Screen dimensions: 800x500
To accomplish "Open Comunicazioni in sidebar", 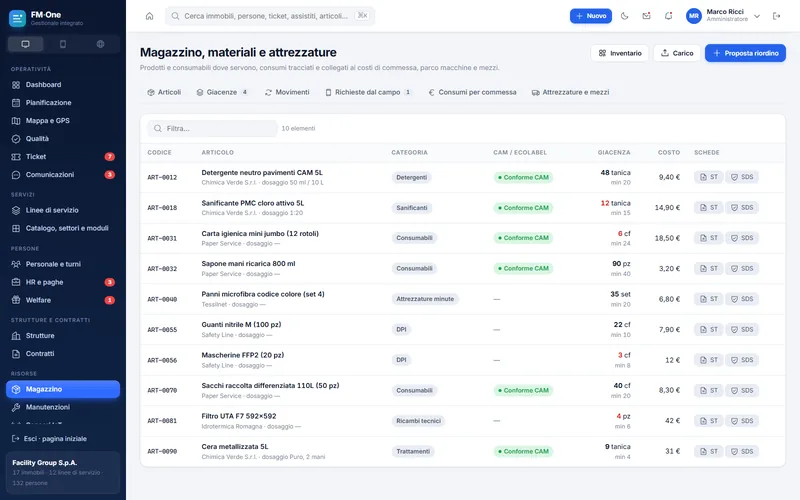I will point(63,174).
